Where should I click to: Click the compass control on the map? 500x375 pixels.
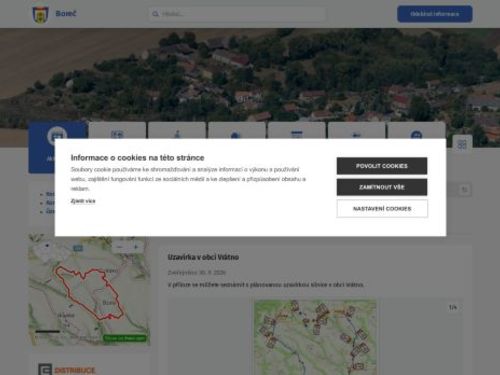point(47,246)
